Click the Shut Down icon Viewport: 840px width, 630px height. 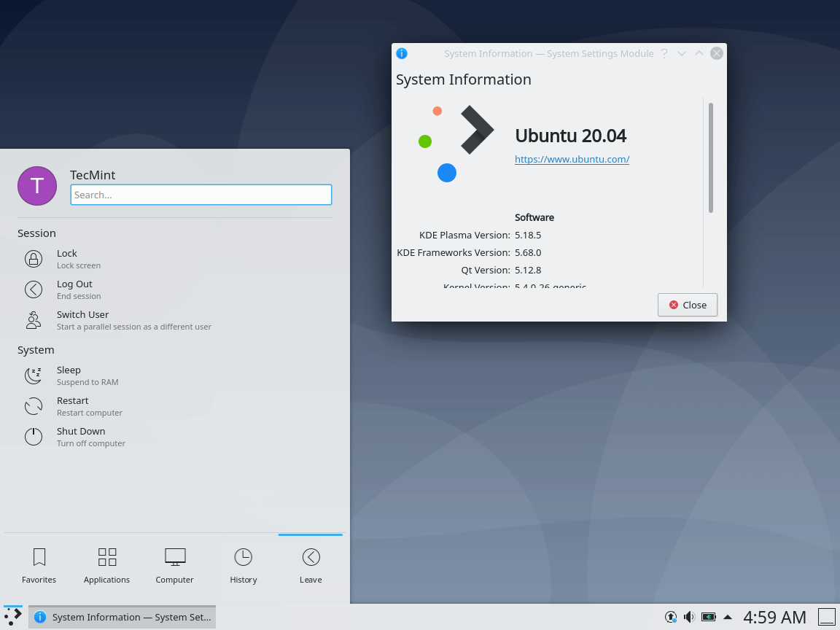coord(34,437)
